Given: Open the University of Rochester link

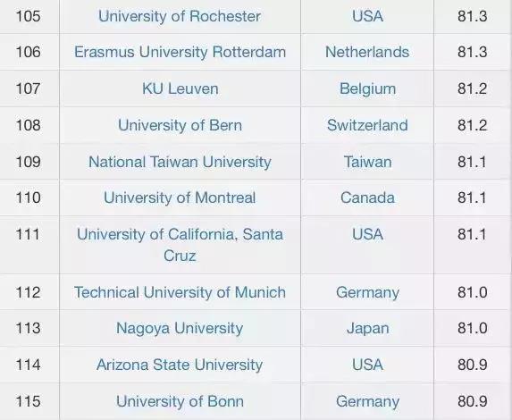Looking at the screenshot, I should [x=180, y=16].
